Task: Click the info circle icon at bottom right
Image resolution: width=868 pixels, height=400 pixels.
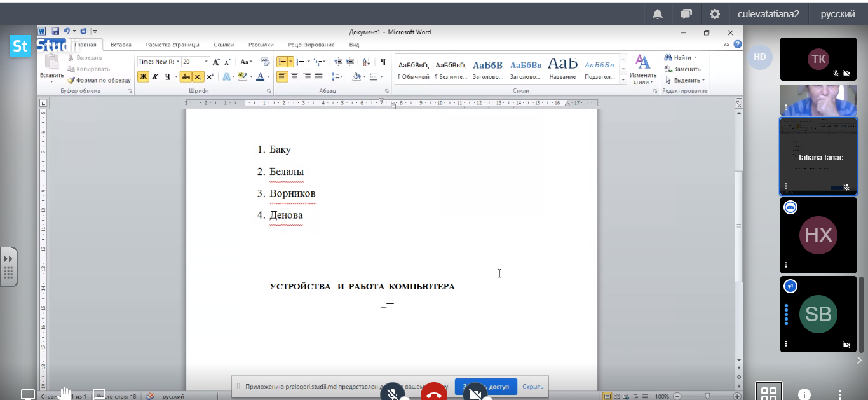Action: (x=804, y=394)
